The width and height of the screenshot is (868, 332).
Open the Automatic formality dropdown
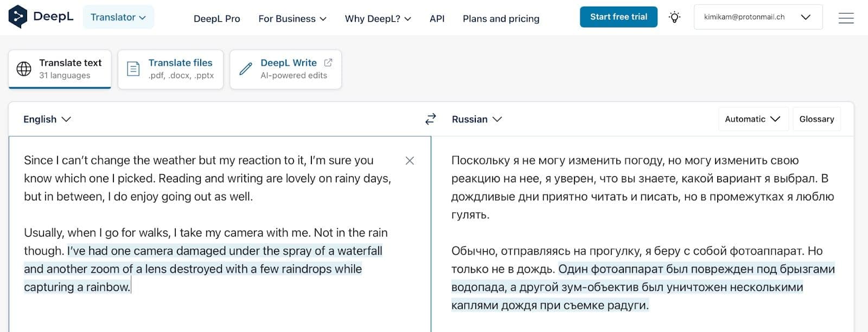click(x=752, y=119)
